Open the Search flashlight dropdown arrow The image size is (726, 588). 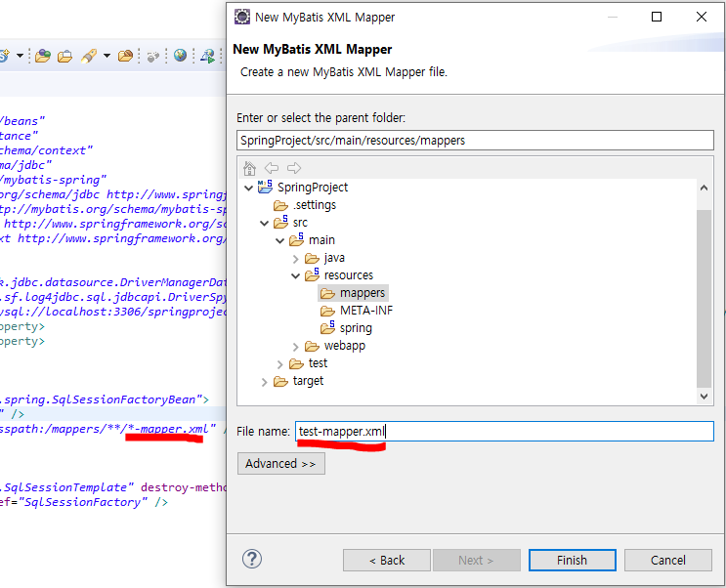click(107, 56)
